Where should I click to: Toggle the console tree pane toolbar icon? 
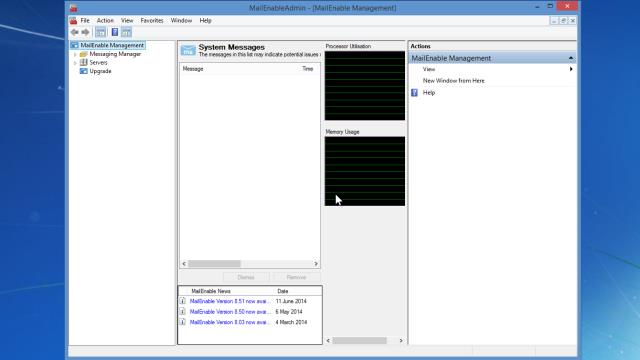(x=100, y=32)
